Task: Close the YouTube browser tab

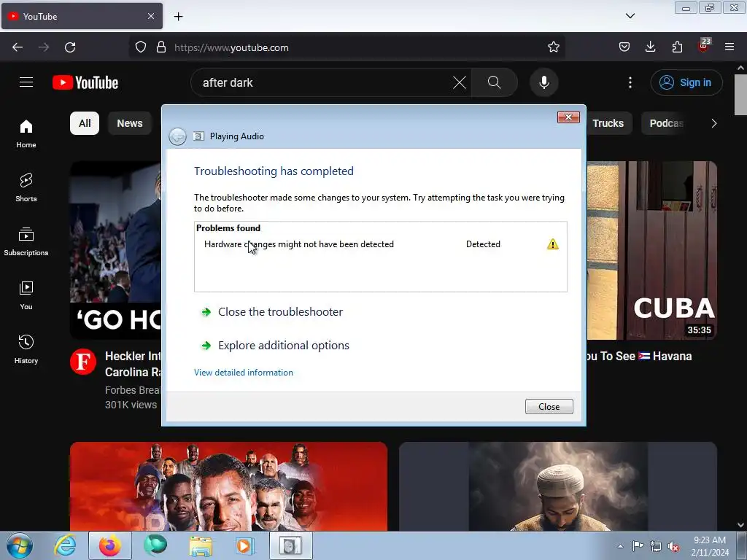Action: [x=150, y=16]
